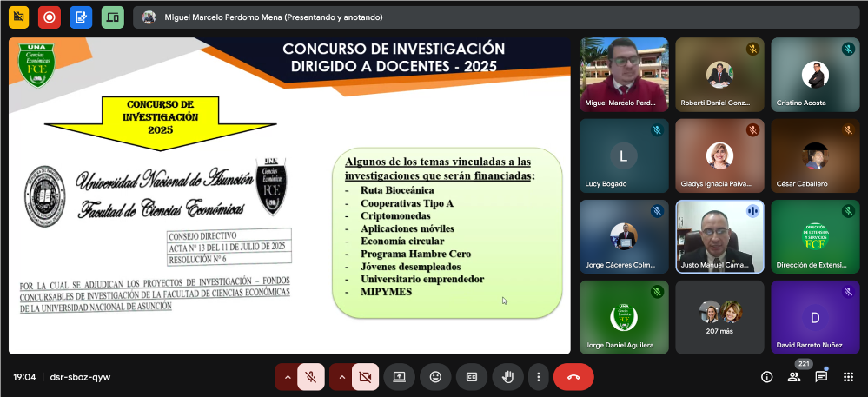The width and height of the screenshot is (868, 397).
Task: Turn on the camera
Action: pyautogui.click(x=365, y=377)
